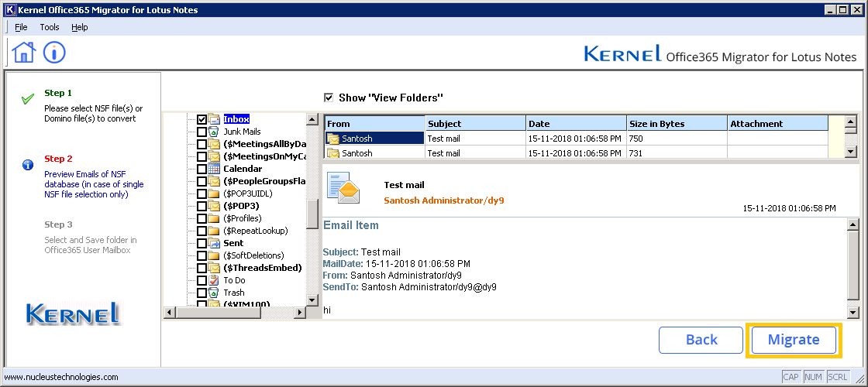Viewport: 868px width, 387px height.
Task: Click the email preview vertical scrollbar thumb
Action: 853,264
